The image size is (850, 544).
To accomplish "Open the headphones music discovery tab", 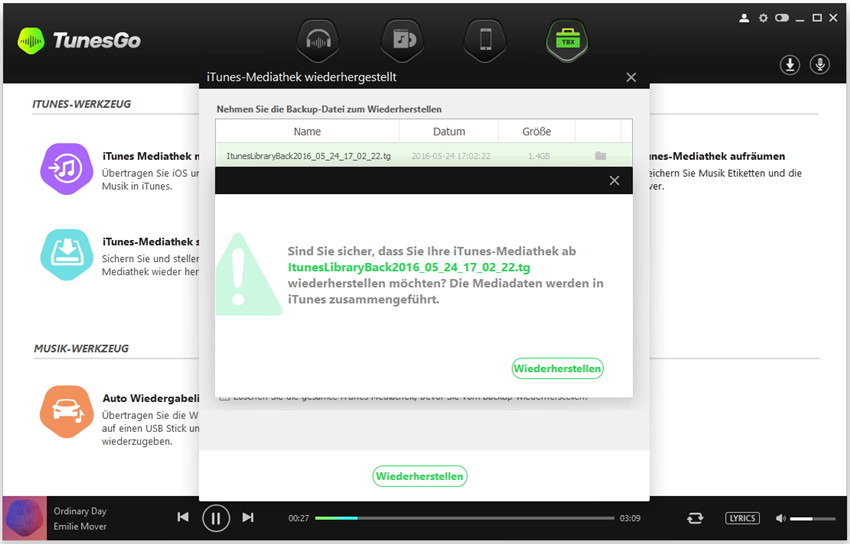I will (x=318, y=40).
